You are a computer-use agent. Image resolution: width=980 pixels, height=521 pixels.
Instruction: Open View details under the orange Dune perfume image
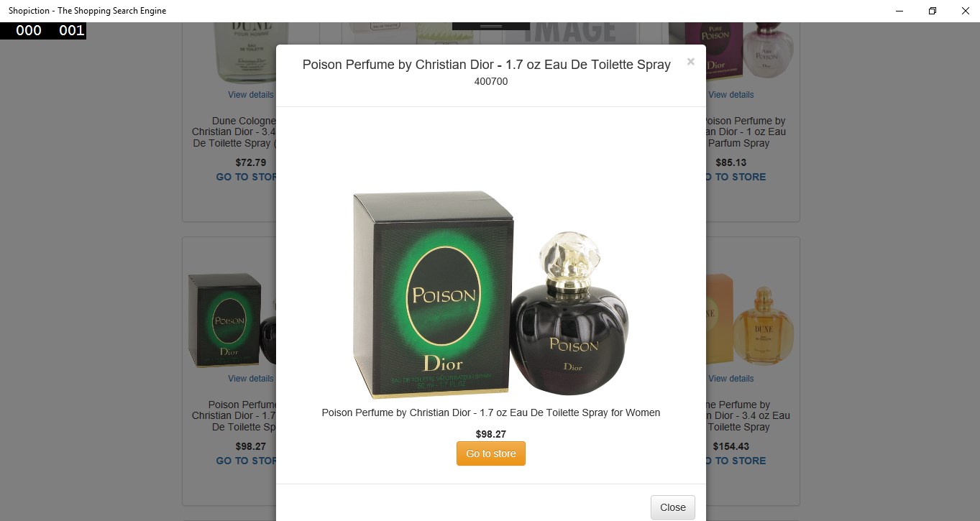click(731, 379)
